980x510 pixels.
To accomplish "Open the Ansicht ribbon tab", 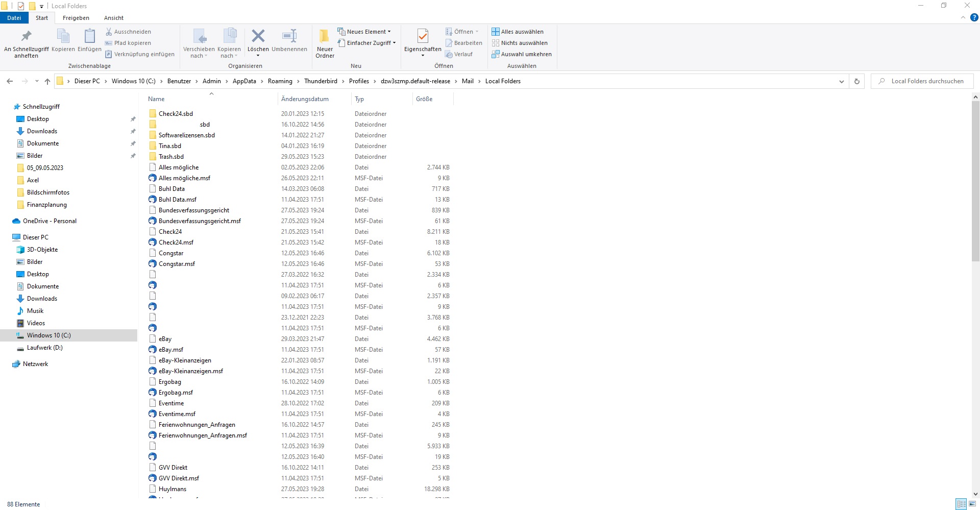I will [114, 18].
